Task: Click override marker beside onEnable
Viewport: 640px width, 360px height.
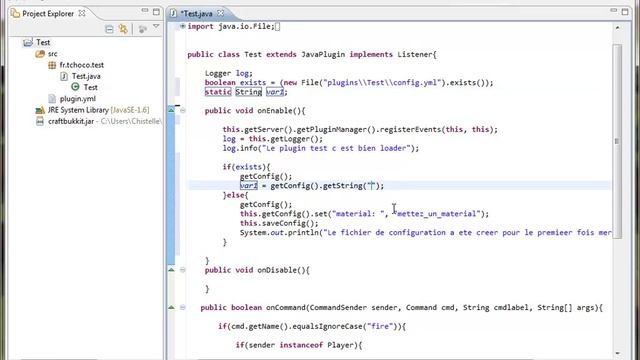Action: click(171, 110)
